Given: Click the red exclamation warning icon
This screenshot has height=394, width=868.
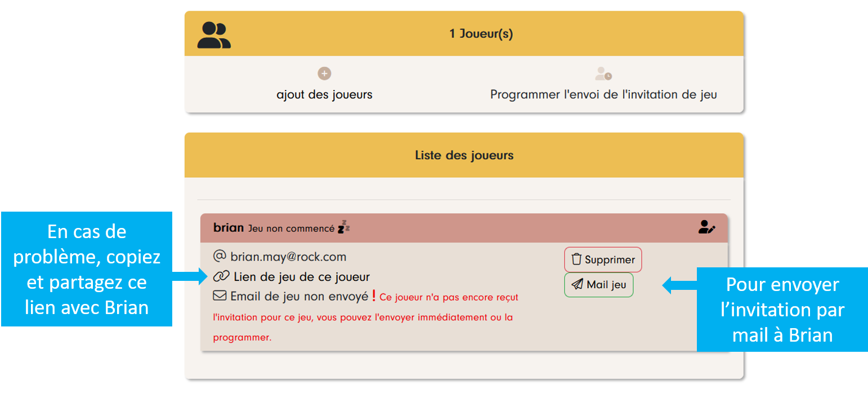Looking at the screenshot, I should tap(374, 295).
